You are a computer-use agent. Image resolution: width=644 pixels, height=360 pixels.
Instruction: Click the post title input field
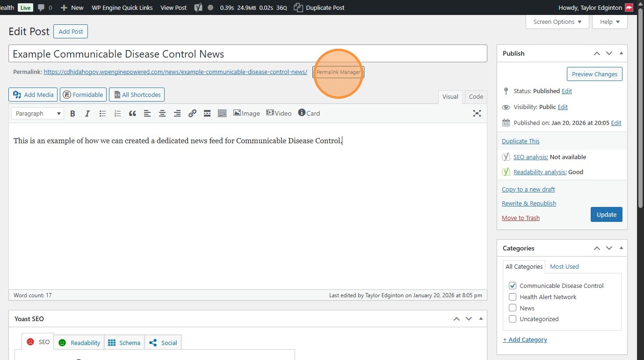tap(248, 54)
